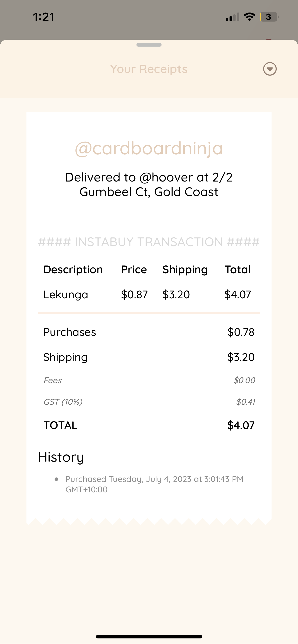Tap the INSTABUY TRANSACTION header text
Viewport: 298px width, 644px height.
point(149,242)
